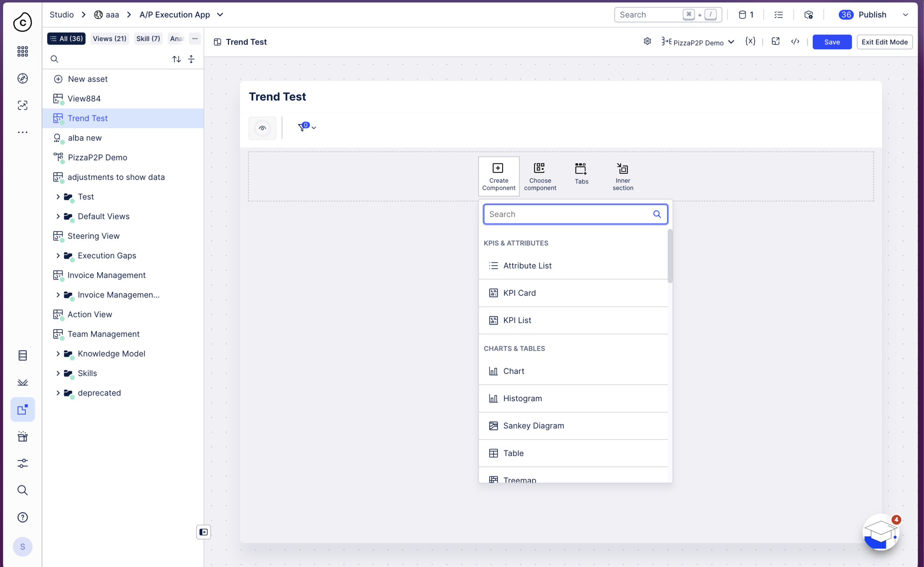Image resolution: width=924 pixels, height=567 pixels.
Task: Click Exit Edit Mode button
Action: point(885,42)
